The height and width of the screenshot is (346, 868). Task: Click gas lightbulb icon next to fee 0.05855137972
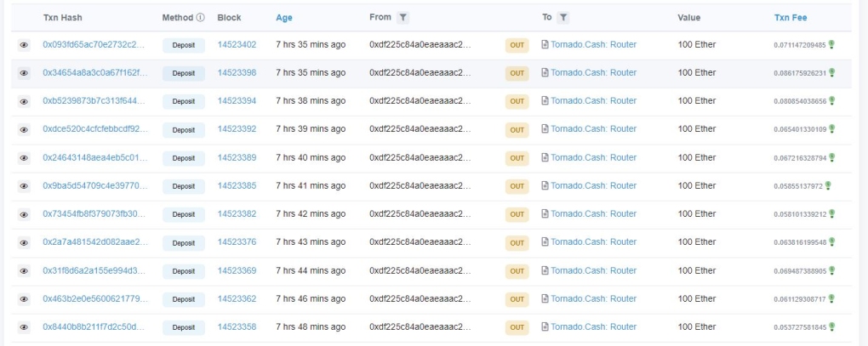828,185
